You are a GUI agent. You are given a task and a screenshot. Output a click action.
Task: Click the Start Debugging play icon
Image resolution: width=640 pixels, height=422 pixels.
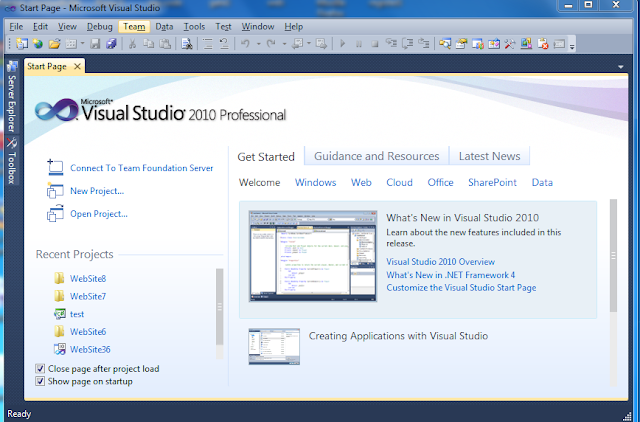point(342,44)
